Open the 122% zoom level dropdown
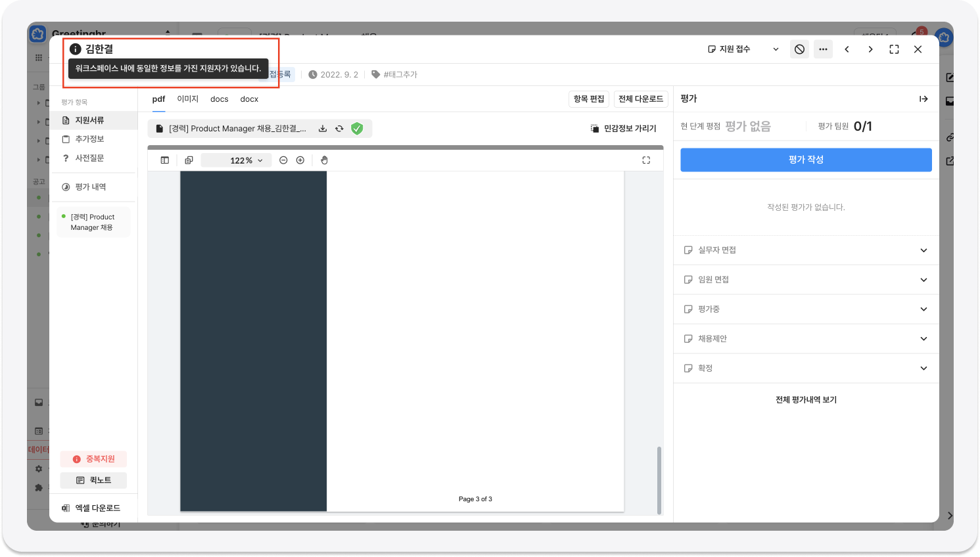 (237, 160)
